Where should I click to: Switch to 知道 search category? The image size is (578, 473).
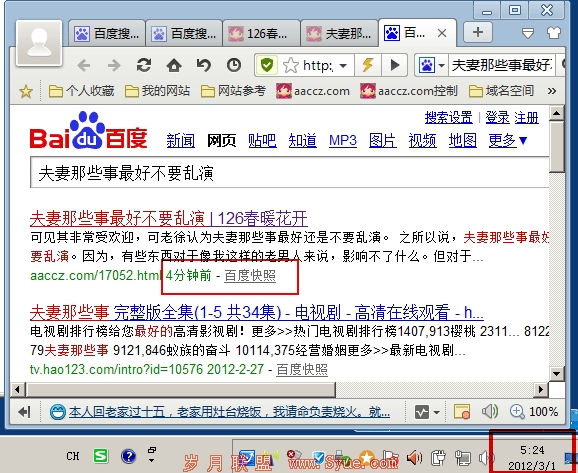pos(302,140)
